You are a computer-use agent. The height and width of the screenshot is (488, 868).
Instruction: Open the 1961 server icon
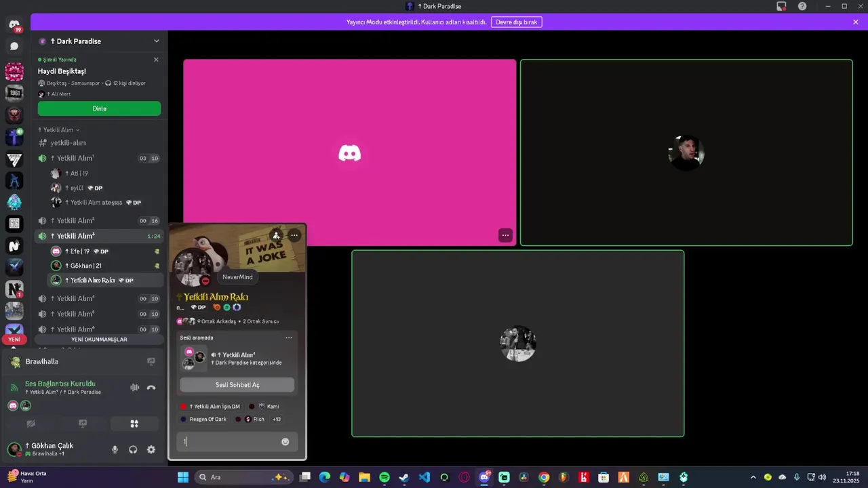[x=14, y=92]
